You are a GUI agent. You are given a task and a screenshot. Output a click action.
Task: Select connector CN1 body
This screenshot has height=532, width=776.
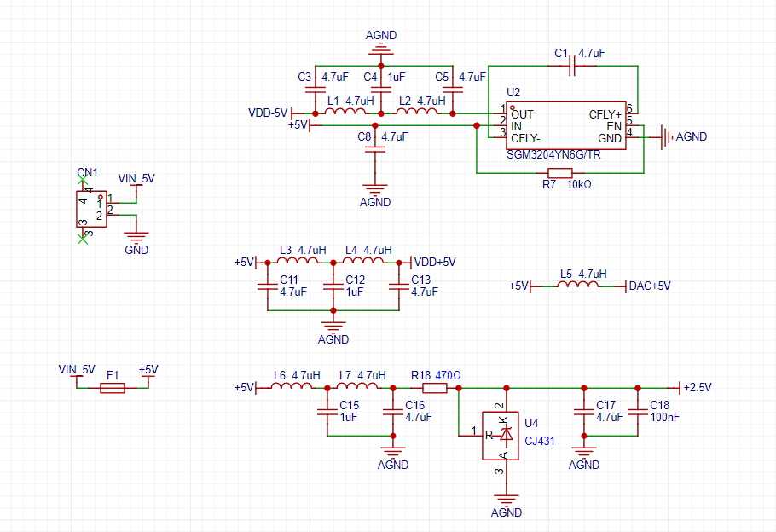[x=91, y=209]
